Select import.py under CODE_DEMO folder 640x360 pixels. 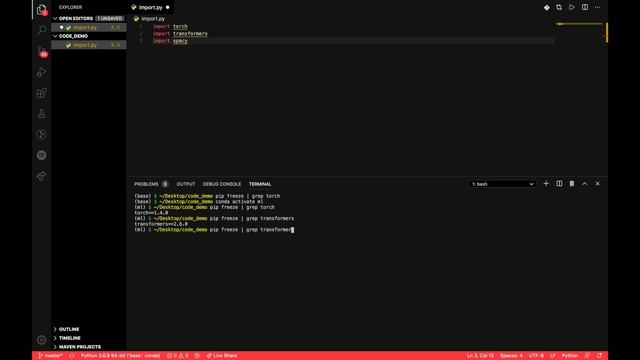(89, 45)
